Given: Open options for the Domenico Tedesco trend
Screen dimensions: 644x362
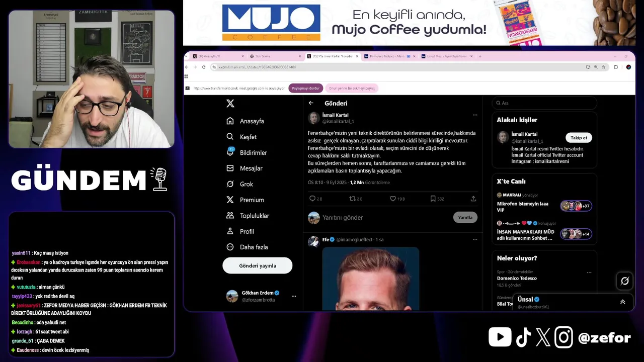Looking at the screenshot, I should coord(589,272).
